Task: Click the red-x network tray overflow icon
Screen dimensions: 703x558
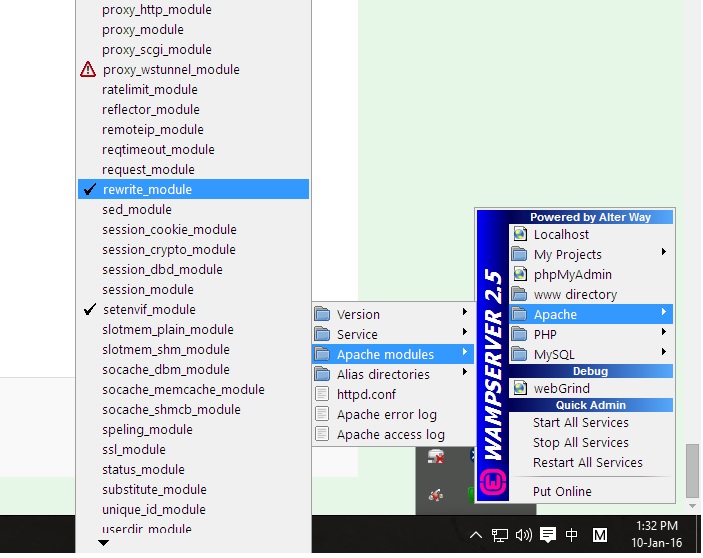Action: coord(435,457)
